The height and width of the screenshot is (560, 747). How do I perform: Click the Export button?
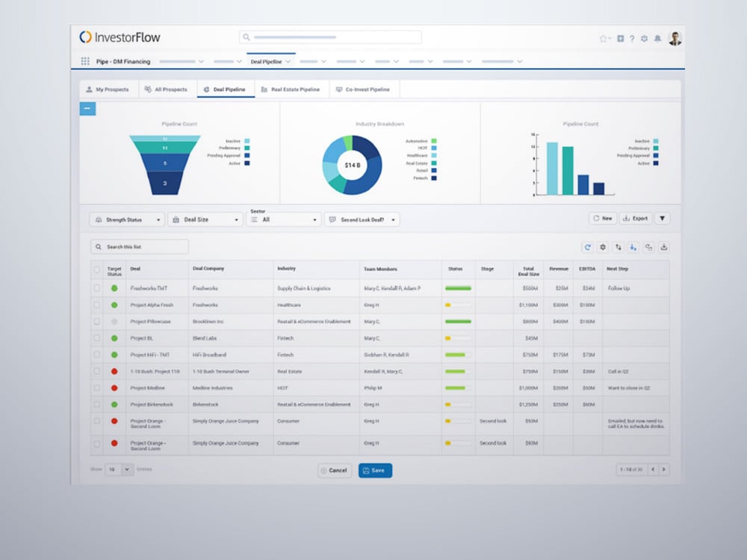point(635,219)
